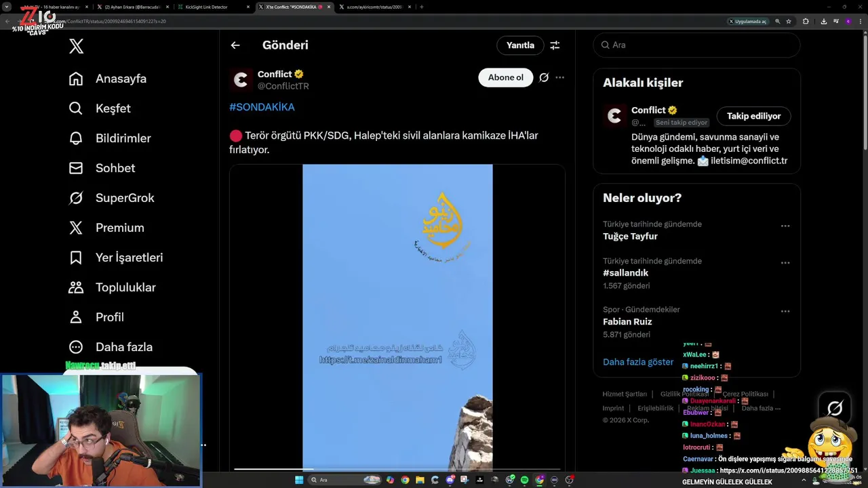Screen dimensions: 868x488
Task: Open the post's three-dot more menu
Action: [559, 77]
